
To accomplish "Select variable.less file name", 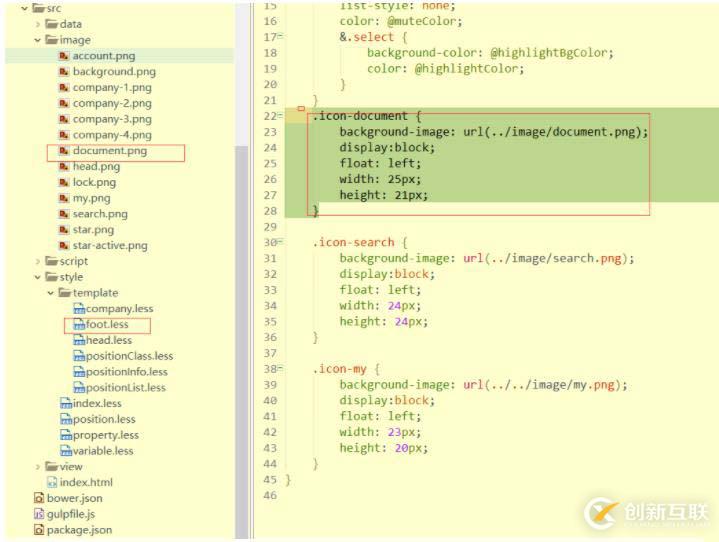I will coord(103,451).
